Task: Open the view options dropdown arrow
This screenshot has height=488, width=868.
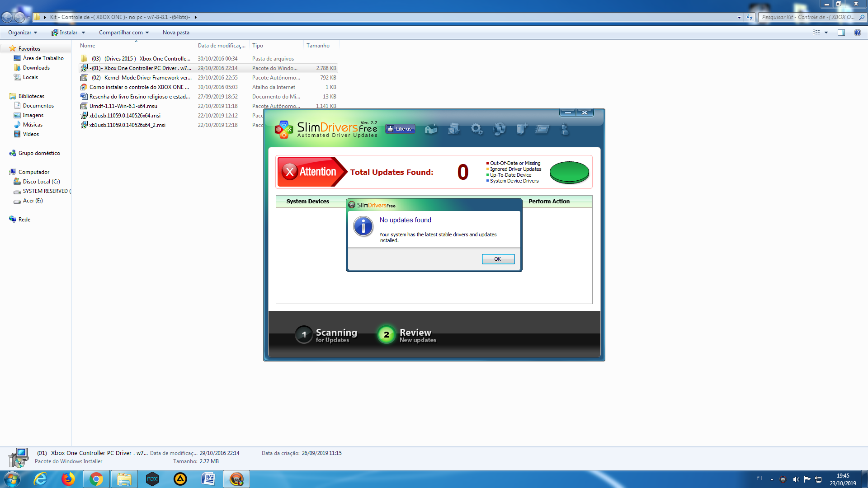Action: pyautogui.click(x=826, y=33)
